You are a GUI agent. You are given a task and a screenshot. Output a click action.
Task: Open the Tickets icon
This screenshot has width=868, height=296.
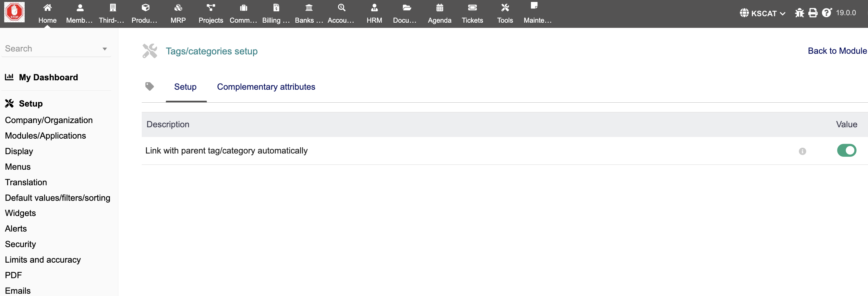[472, 7]
